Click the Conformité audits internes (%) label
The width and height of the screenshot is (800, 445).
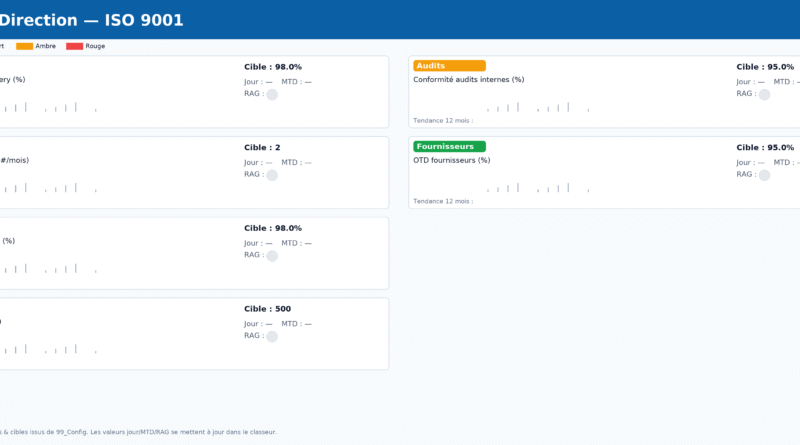point(469,80)
